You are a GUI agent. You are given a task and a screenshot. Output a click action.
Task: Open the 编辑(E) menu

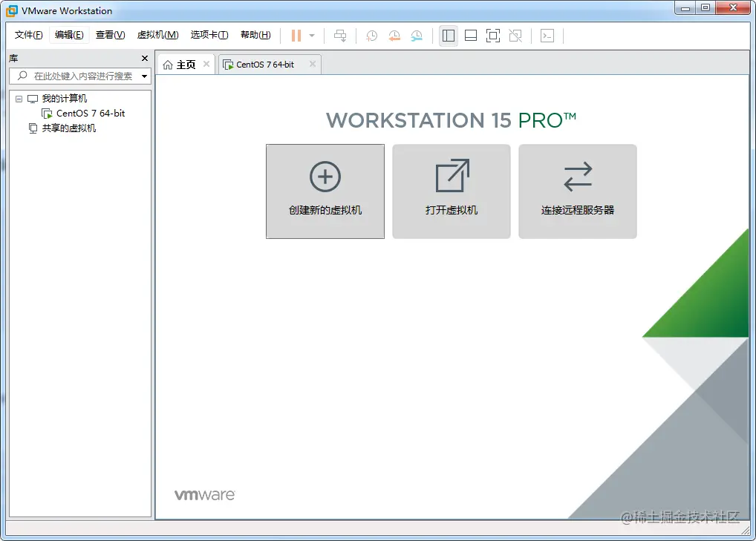[69, 35]
